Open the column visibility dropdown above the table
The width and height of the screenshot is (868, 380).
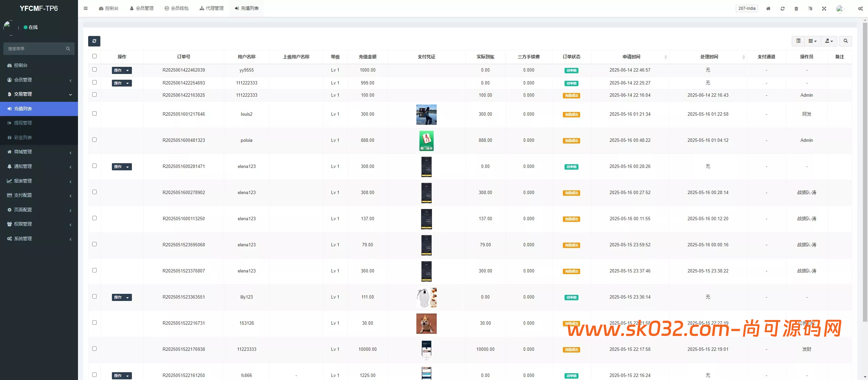click(x=812, y=41)
